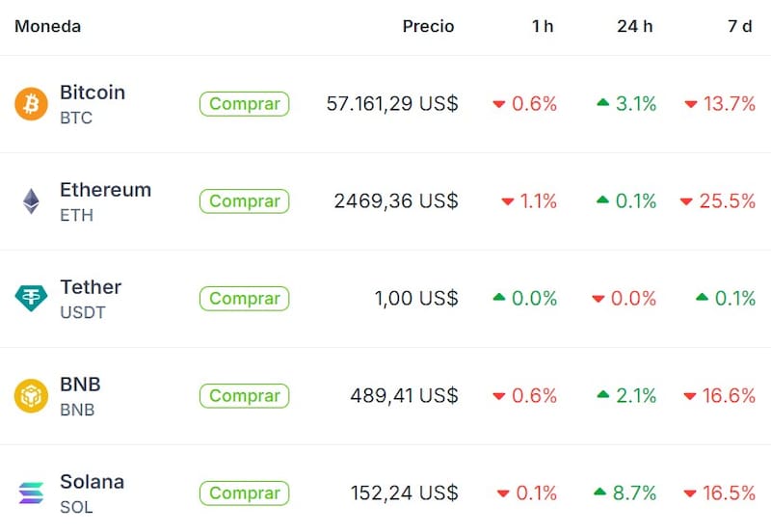Click Solana 24 h change 8.7%

(x=626, y=493)
